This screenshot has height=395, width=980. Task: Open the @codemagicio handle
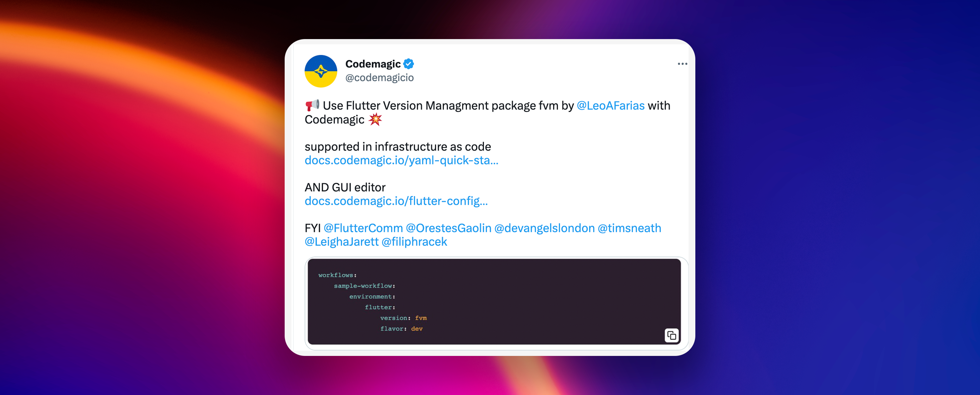coord(379,78)
